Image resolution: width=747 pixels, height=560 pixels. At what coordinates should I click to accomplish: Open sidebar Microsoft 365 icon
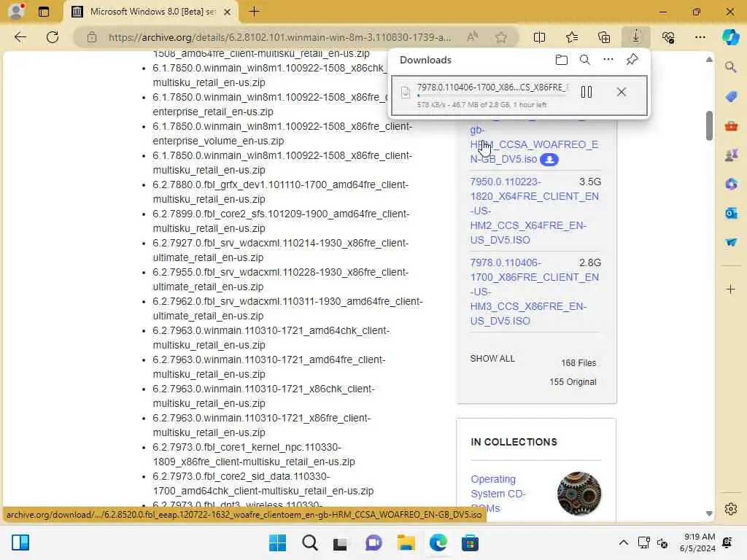tap(731, 184)
